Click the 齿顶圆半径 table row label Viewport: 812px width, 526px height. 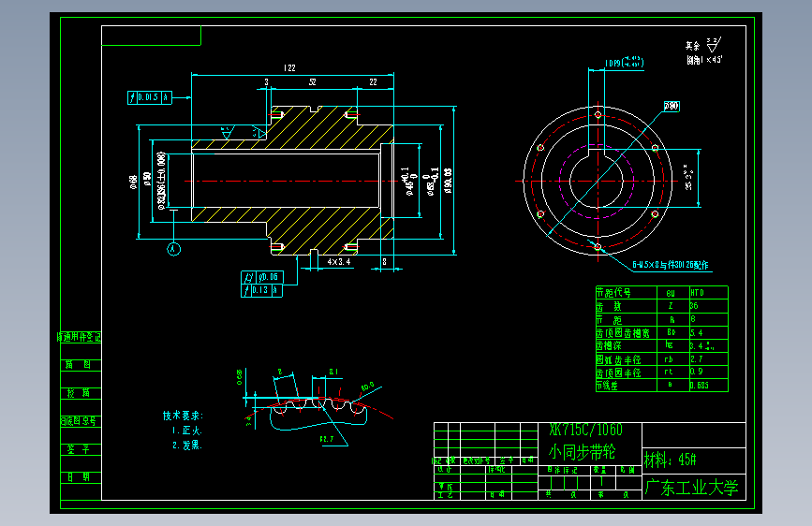click(618, 373)
